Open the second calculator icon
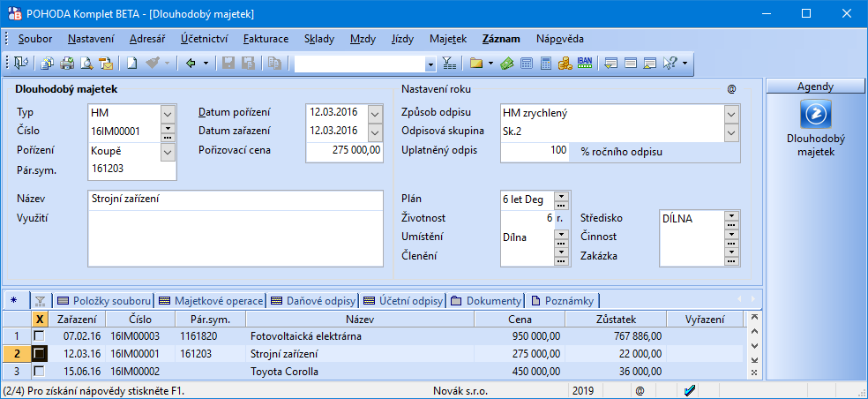Viewport: 868px width, 399px height. (546, 64)
